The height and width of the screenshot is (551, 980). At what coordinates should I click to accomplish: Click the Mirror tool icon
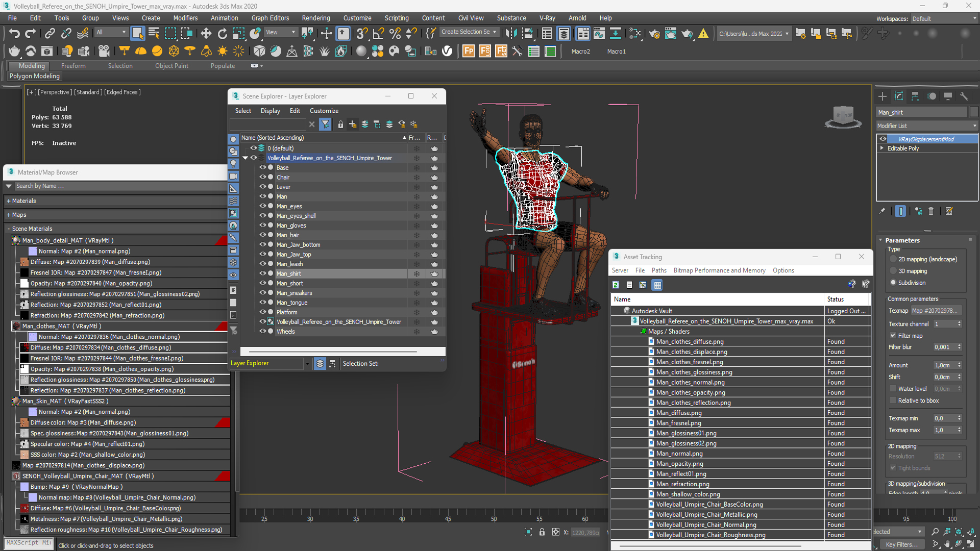tap(511, 34)
